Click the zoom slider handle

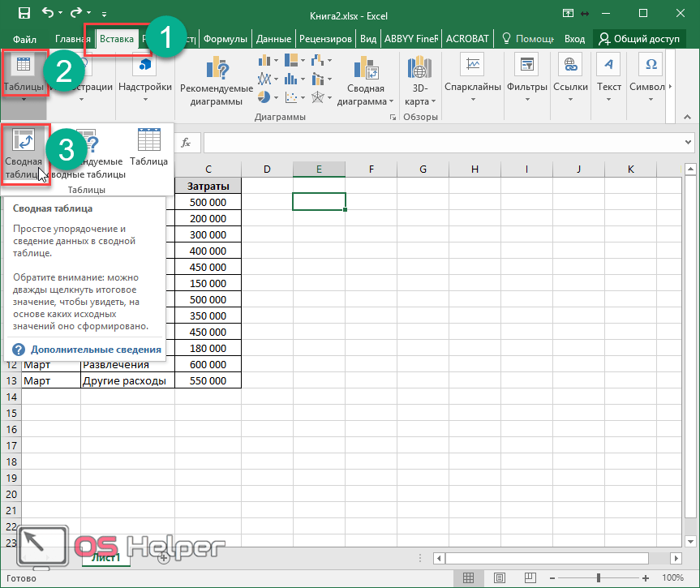point(599,578)
